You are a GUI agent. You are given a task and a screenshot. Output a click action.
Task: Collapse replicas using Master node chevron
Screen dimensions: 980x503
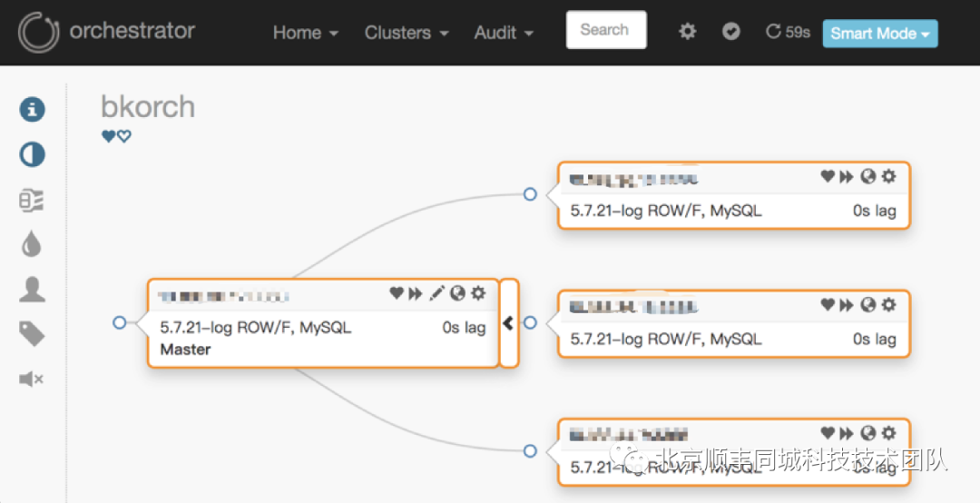tap(509, 323)
